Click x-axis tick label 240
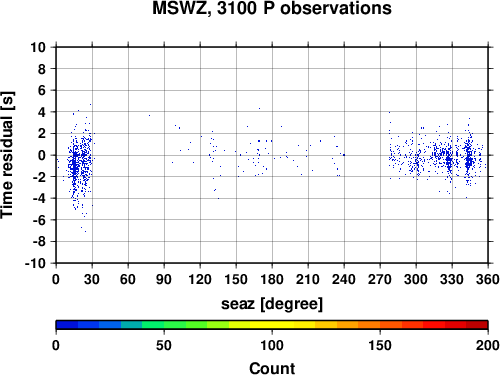The height and width of the screenshot is (375, 500). 344,279
